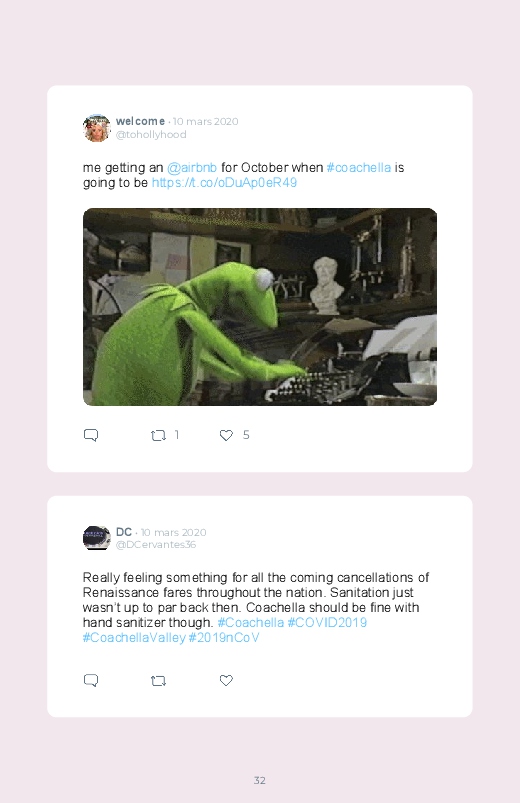The height and width of the screenshot is (803, 520).
Task: Click the DC display name
Action: pyautogui.click(x=124, y=532)
